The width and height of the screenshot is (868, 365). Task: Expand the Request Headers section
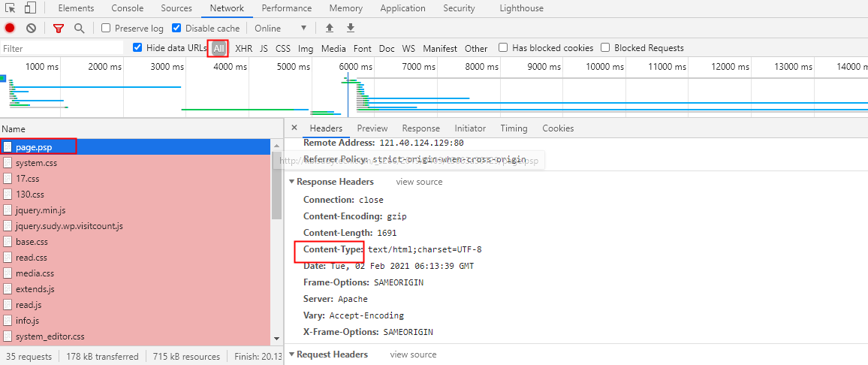(x=292, y=354)
